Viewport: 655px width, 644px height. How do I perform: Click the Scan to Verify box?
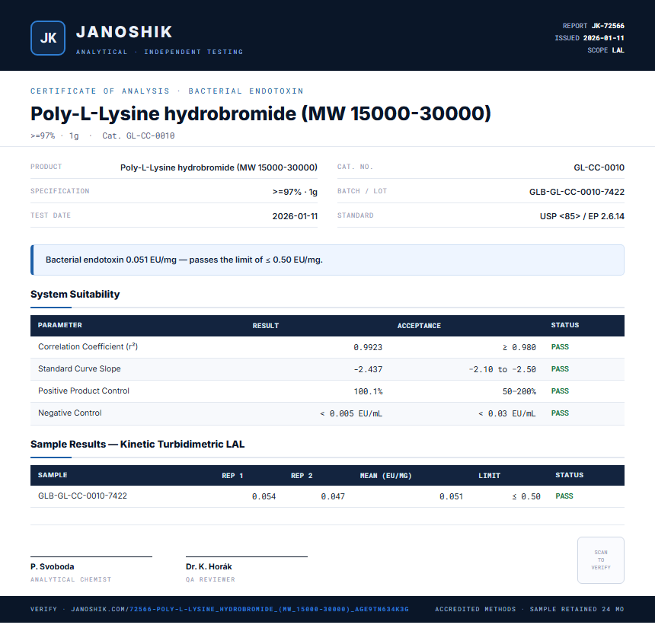coord(601,560)
